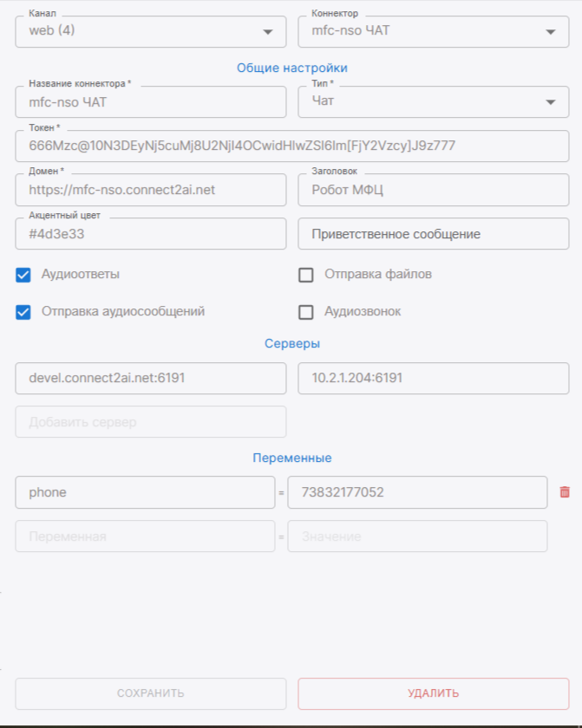Click the Приветственное сообщение field
This screenshot has height=728, width=582.
(x=433, y=234)
